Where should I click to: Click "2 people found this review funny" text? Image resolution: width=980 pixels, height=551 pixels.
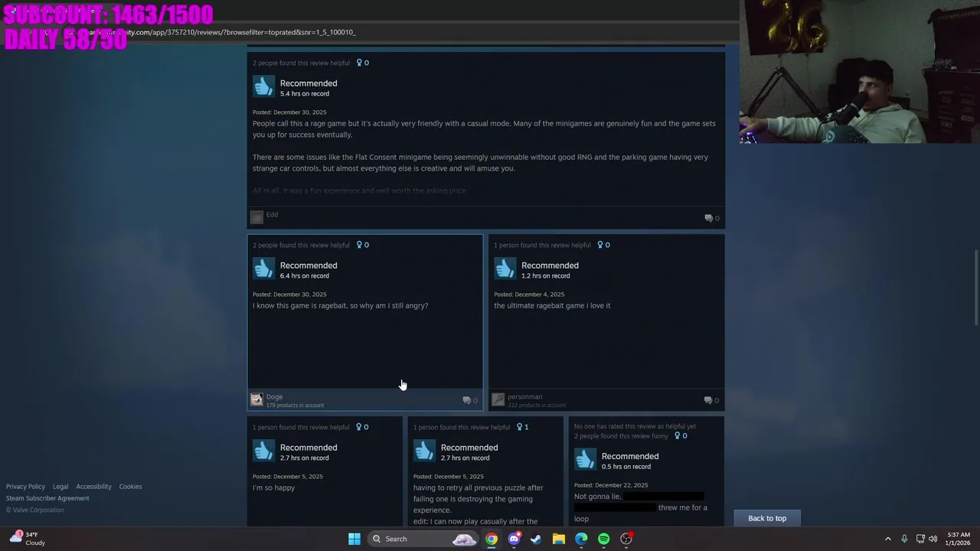[621, 435]
